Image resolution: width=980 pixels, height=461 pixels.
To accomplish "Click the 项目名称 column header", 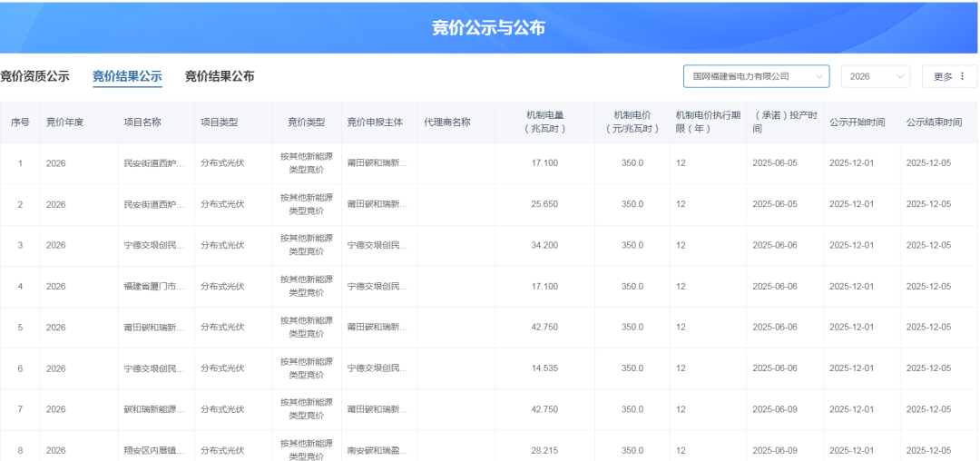I will pyautogui.click(x=142, y=123).
